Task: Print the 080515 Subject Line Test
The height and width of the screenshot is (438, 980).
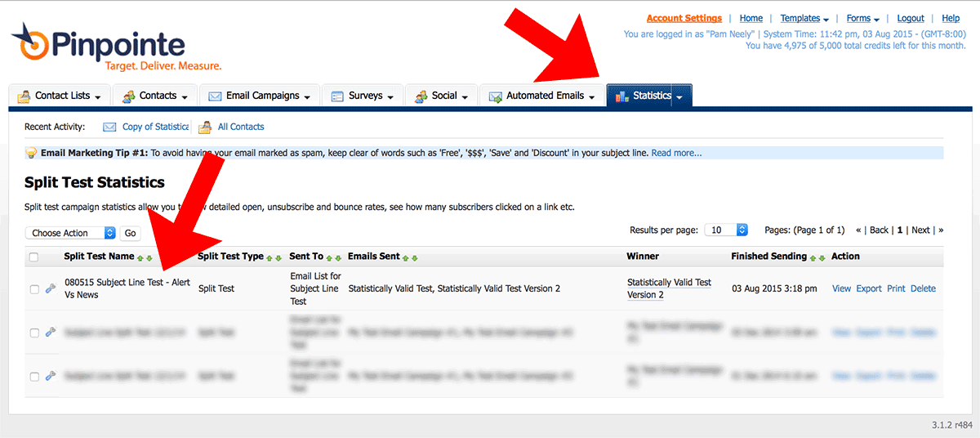Action: coord(896,288)
